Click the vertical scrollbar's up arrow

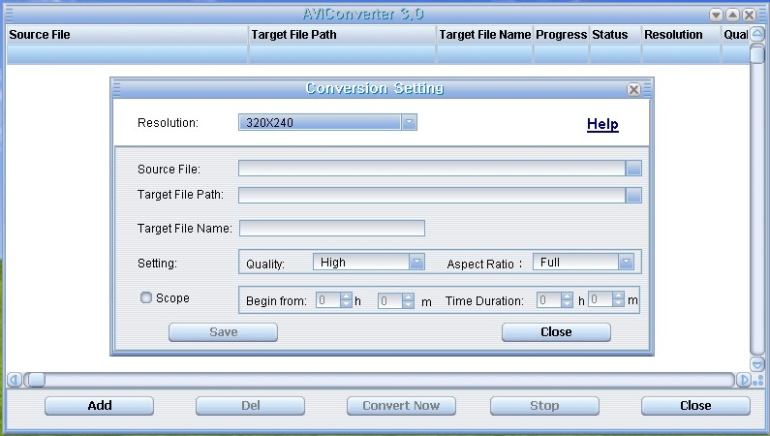point(757,34)
